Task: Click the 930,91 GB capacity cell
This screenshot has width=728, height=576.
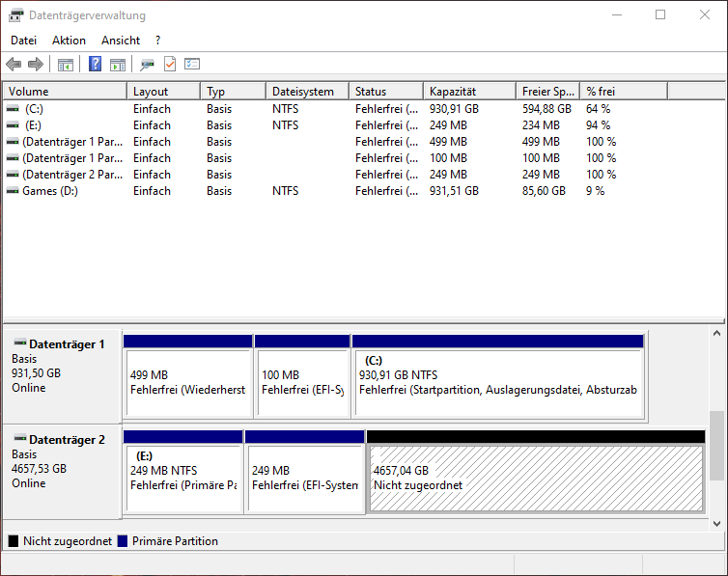Action: [454, 109]
